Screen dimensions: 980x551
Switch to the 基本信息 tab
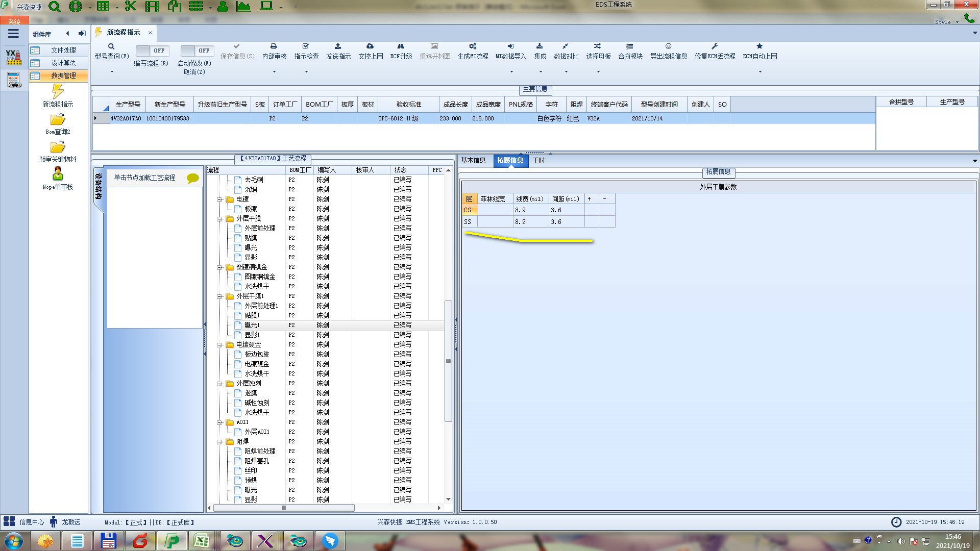[473, 160]
